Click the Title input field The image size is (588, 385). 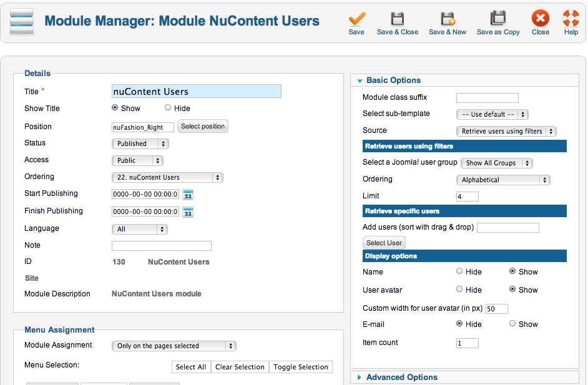click(x=197, y=91)
